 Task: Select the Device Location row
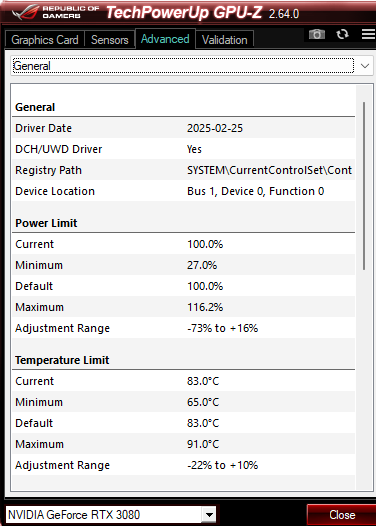pyautogui.click(x=183, y=191)
